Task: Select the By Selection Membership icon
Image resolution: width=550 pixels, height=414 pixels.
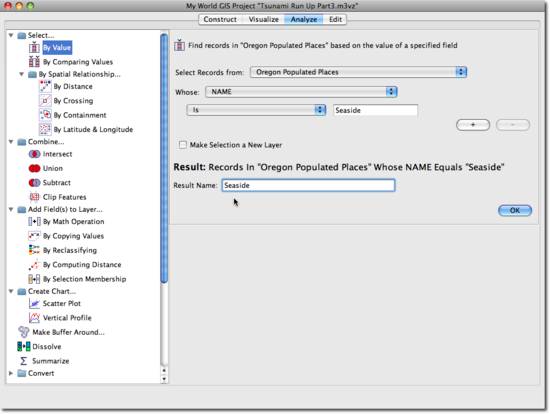Action: click(34, 279)
